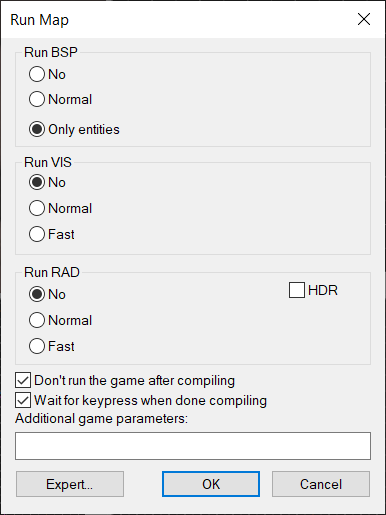Click the Run RAD group heading
The height and width of the screenshot is (515, 386).
coord(52,272)
